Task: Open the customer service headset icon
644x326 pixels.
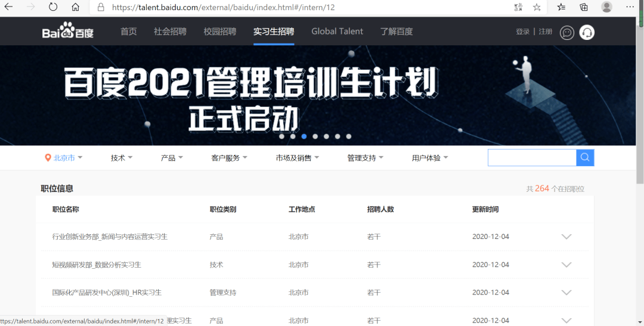Action: [587, 32]
